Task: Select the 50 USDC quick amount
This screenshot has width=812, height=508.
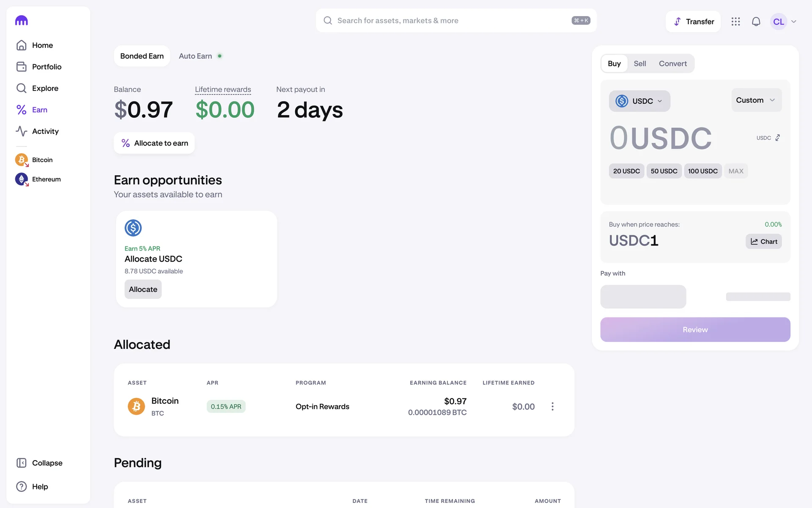Action: click(664, 171)
